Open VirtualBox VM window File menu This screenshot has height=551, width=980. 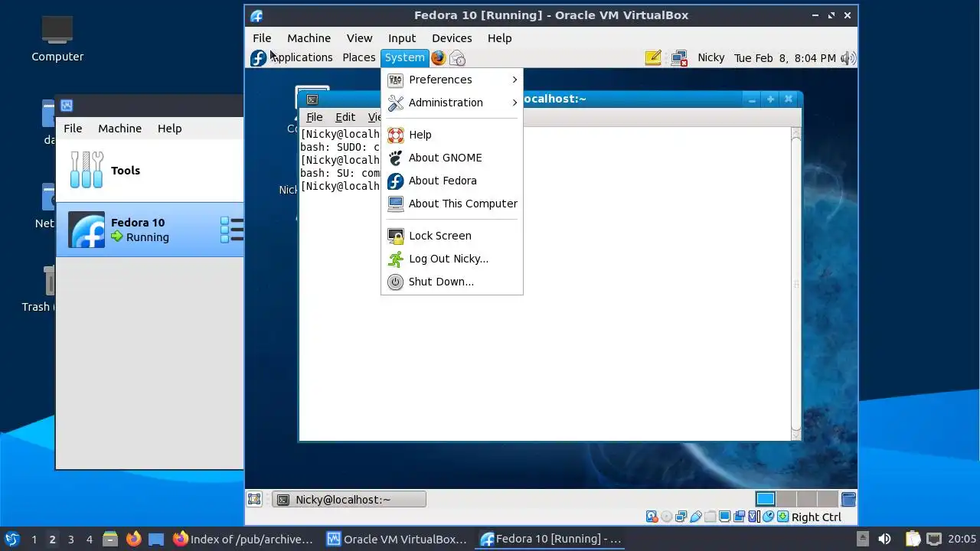click(x=262, y=38)
